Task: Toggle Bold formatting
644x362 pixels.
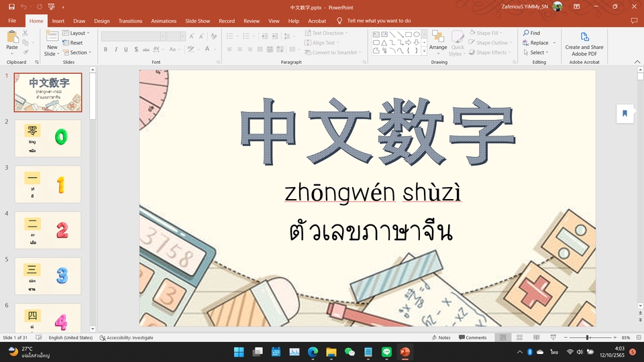Action: point(105,49)
